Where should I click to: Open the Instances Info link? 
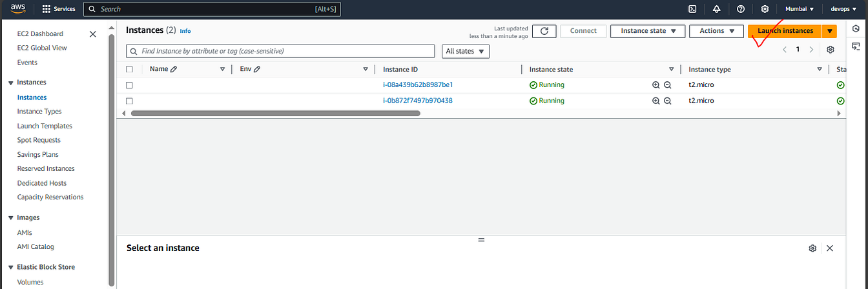coord(185,31)
